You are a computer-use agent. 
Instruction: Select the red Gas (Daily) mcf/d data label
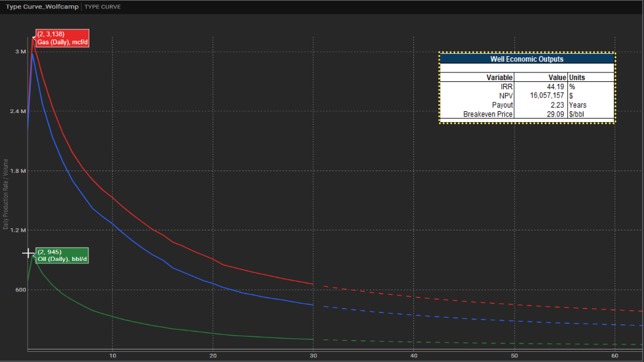(62, 38)
